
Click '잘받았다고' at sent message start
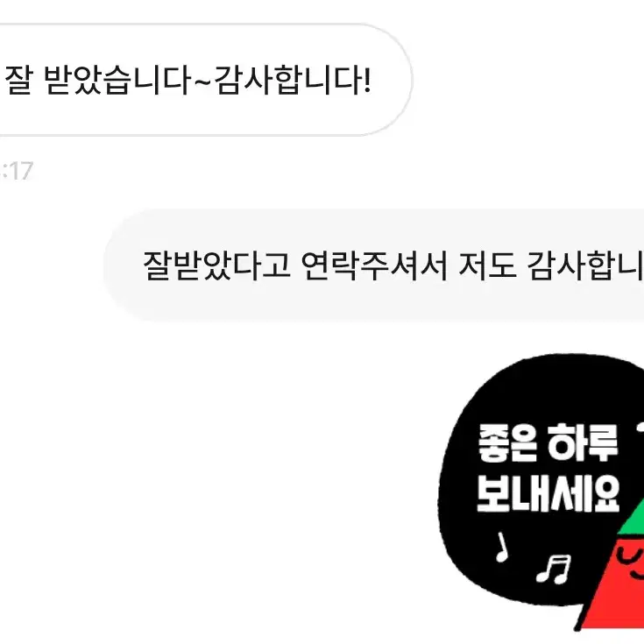pyautogui.click(x=217, y=265)
